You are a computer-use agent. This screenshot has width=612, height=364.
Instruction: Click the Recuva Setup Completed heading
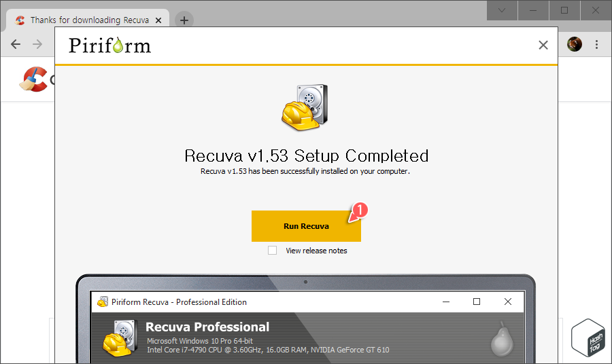tap(307, 156)
